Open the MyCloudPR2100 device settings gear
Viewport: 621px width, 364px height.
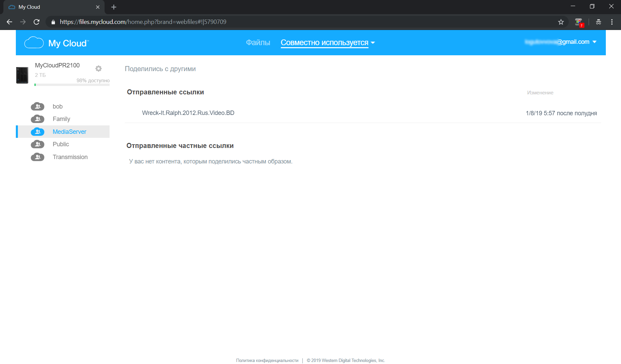click(98, 69)
